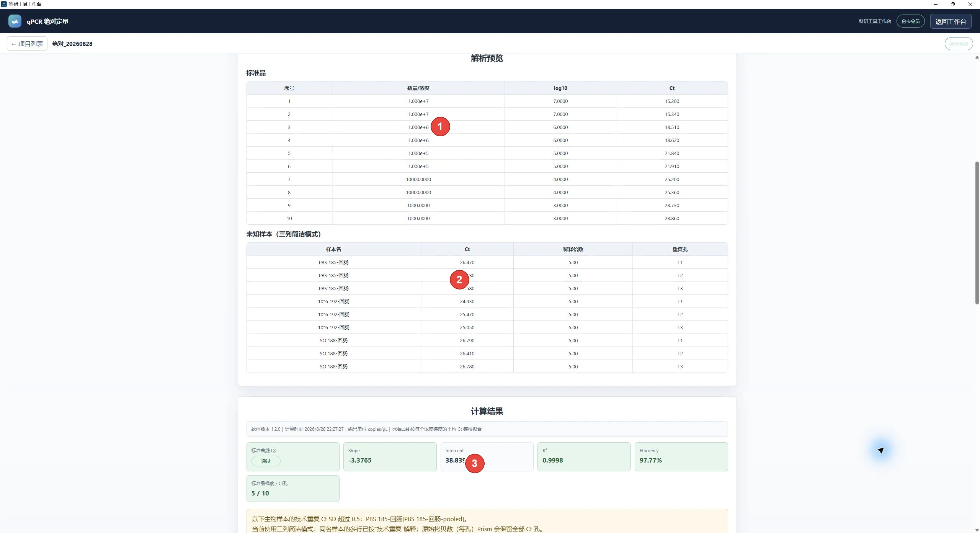The height and width of the screenshot is (533, 980).
Task: Click the Ct cell 21.910
Action: click(x=672, y=166)
